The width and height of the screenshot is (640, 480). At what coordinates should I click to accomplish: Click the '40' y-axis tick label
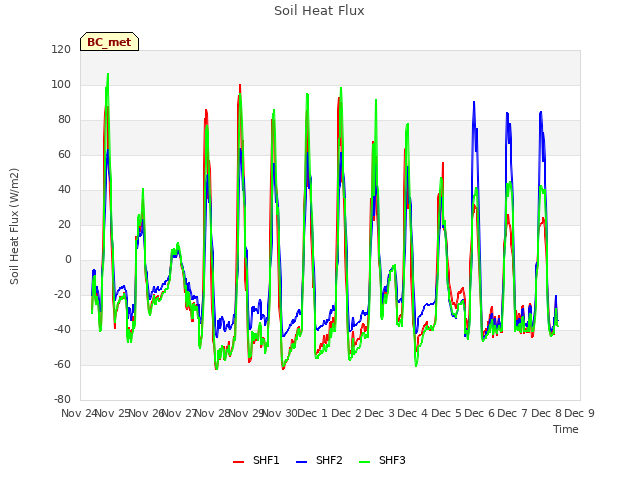(x=64, y=190)
